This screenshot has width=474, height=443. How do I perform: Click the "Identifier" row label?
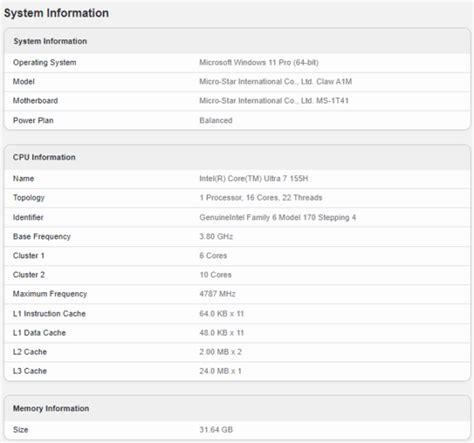28,217
